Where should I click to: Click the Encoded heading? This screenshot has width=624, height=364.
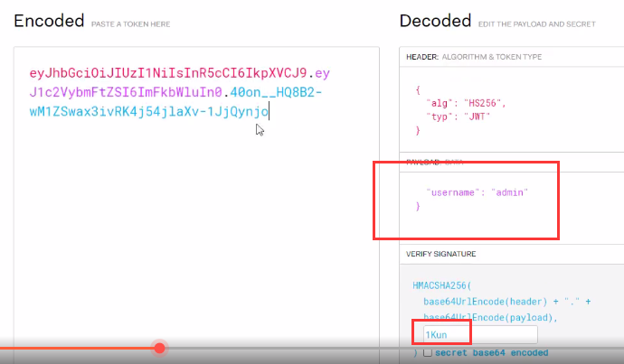pyautogui.click(x=49, y=21)
